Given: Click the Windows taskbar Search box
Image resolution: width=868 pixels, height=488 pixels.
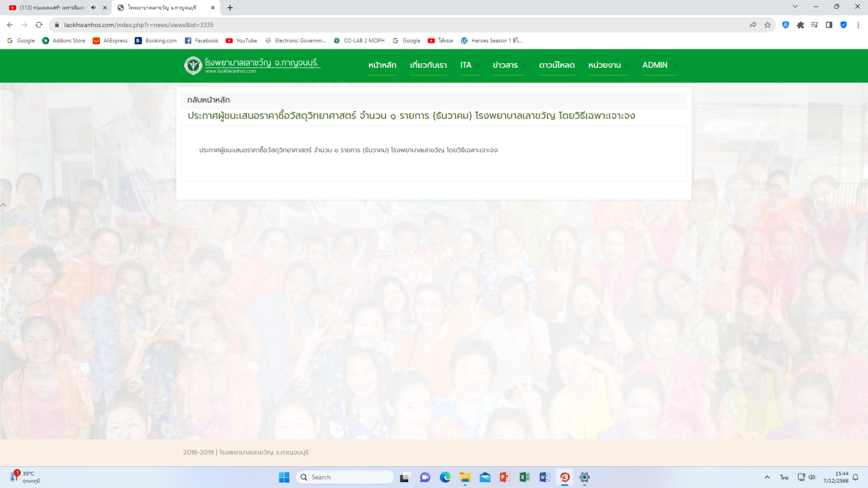Looking at the screenshot, I should coord(345,477).
